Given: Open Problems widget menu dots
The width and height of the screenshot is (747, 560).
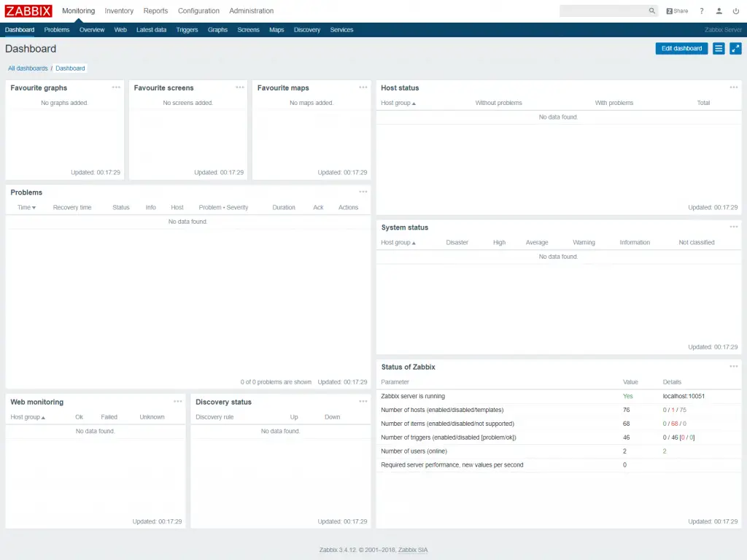Looking at the screenshot, I should tap(363, 192).
